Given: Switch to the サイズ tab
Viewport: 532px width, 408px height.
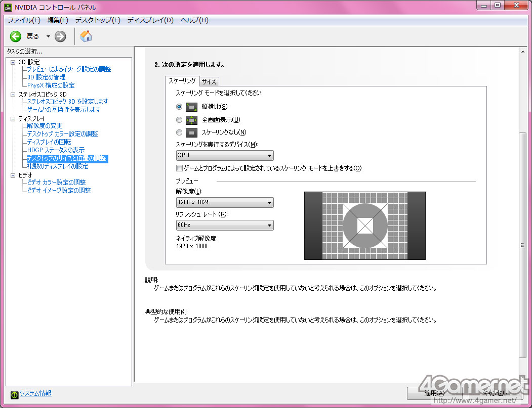Looking at the screenshot, I should click(x=209, y=82).
